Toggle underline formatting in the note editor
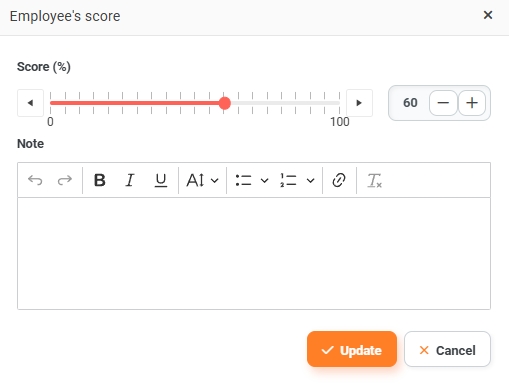The width and height of the screenshot is (509, 387). click(161, 180)
